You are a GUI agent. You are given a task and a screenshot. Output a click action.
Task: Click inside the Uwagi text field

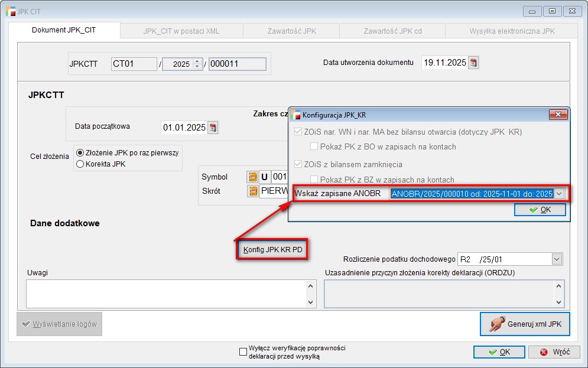tap(165, 294)
